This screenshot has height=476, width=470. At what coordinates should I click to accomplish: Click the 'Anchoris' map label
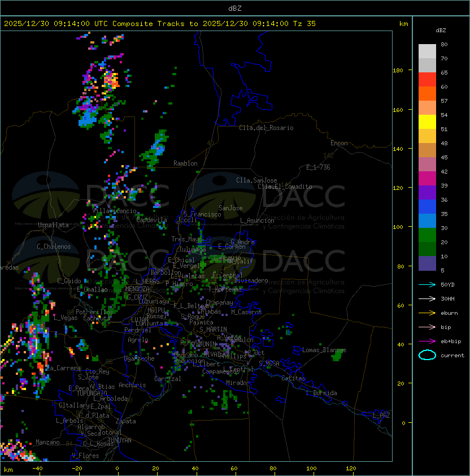(132, 385)
